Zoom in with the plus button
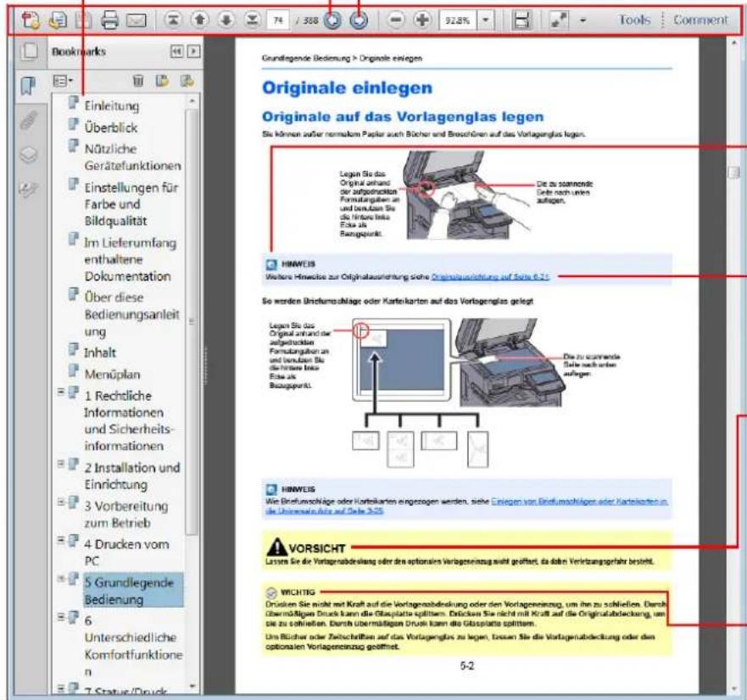Image resolution: width=747 pixels, height=700 pixels. click(422, 20)
